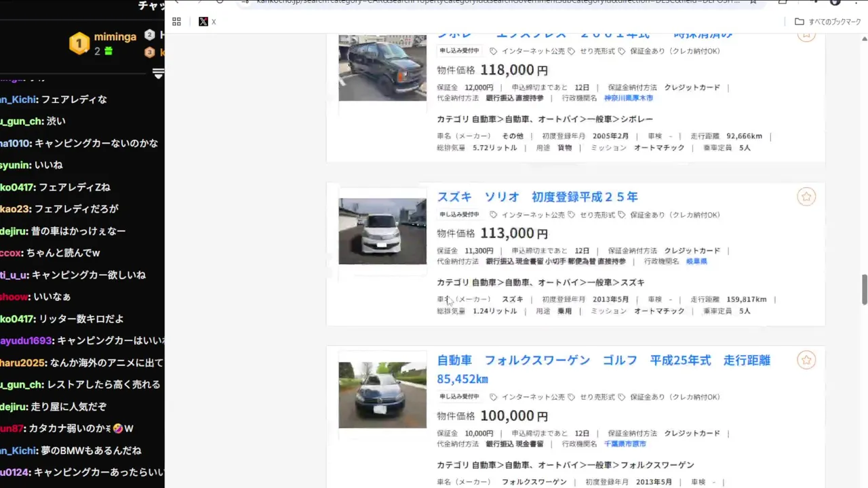Click the page vertical scrollbar thumb
Viewport: 868px width, 488px height.
864,290
